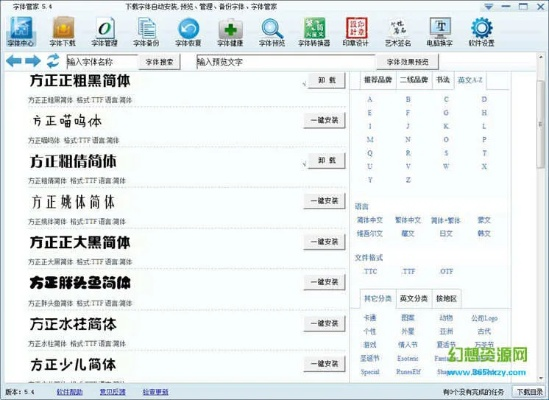Install 方正正大黑简体 with 一键安装
This screenshot has width=549, height=400.
pyautogui.click(x=325, y=241)
